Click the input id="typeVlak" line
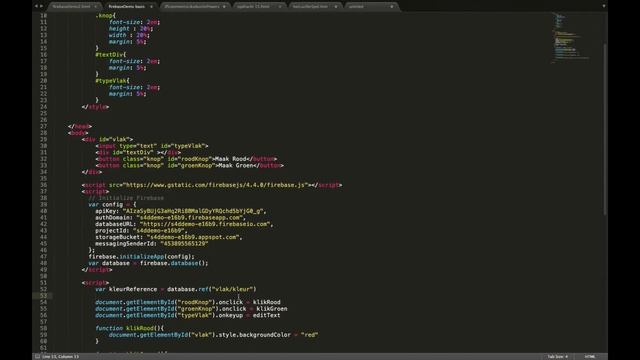 click(x=152, y=146)
